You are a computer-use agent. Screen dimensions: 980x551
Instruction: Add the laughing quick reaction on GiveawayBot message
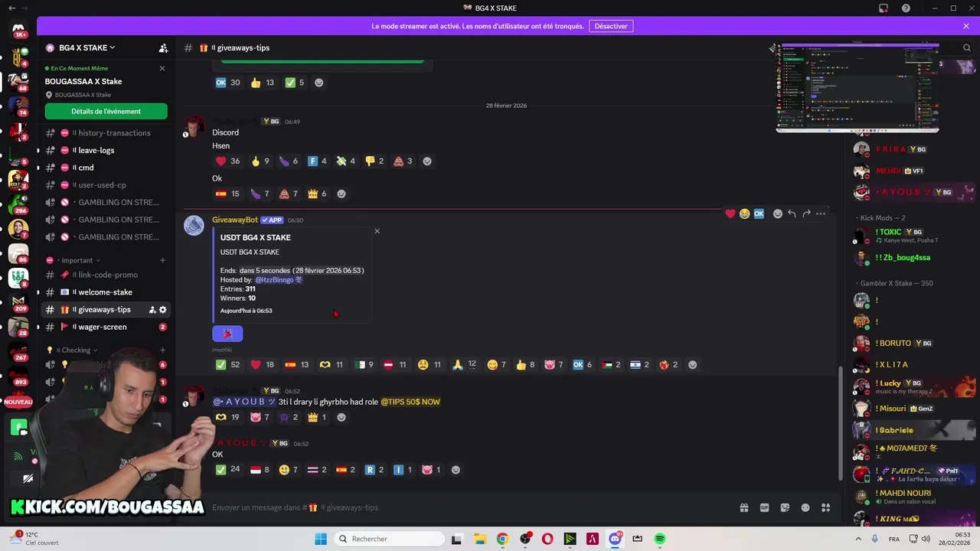[x=744, y=214]
